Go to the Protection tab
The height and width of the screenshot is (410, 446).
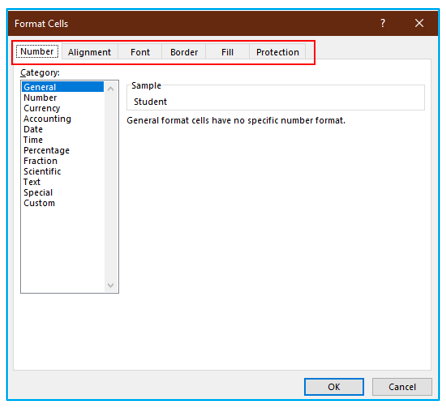pyautogui.click(x=278, y=52)
